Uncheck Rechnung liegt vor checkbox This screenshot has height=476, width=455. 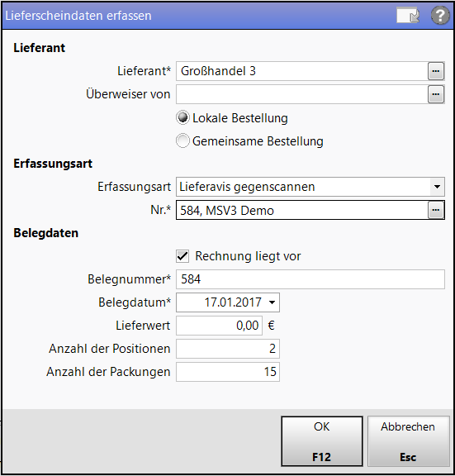click(x=182, y=256)
